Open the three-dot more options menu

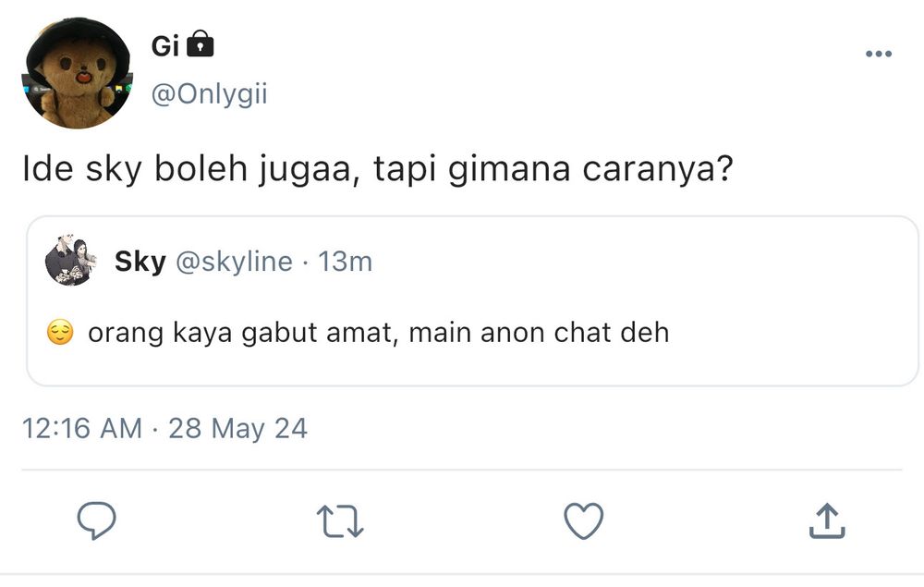click(878, 55)
